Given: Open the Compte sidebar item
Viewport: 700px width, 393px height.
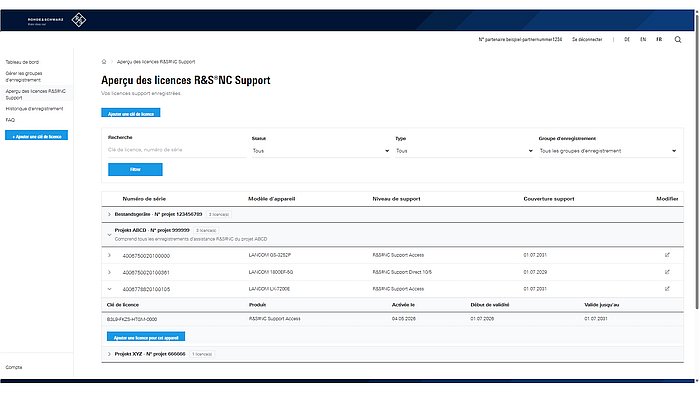Looking at the screenshot, I should (14, 367).
